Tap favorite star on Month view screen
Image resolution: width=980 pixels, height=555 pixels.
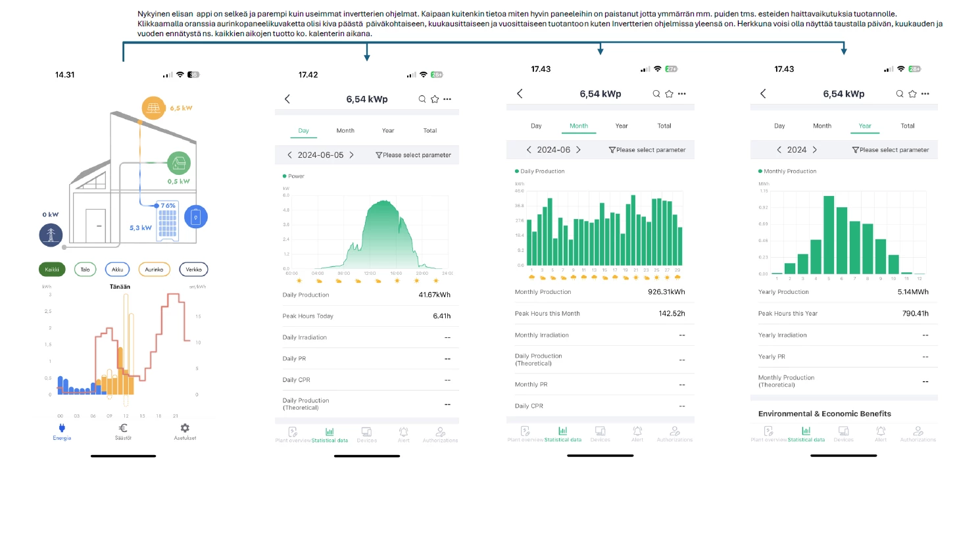pyautogui.click(x=669, y=94)
